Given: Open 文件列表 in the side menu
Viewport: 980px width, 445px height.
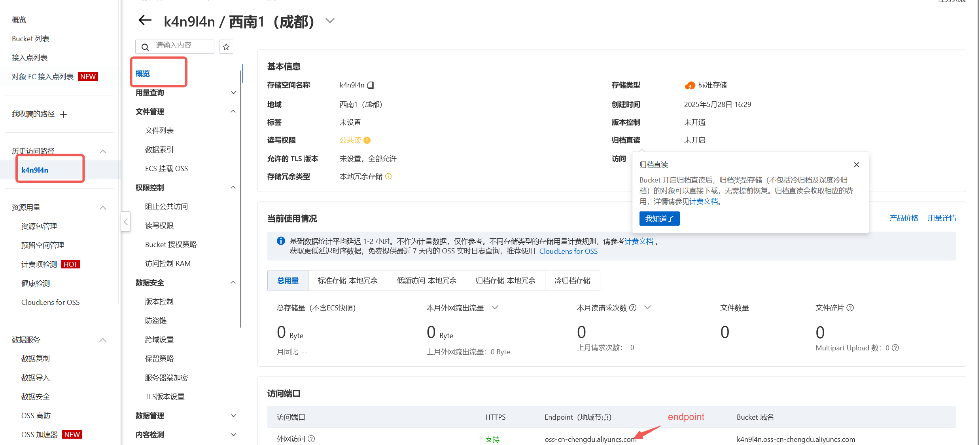Looking at the screenshot, I should 159,131.
